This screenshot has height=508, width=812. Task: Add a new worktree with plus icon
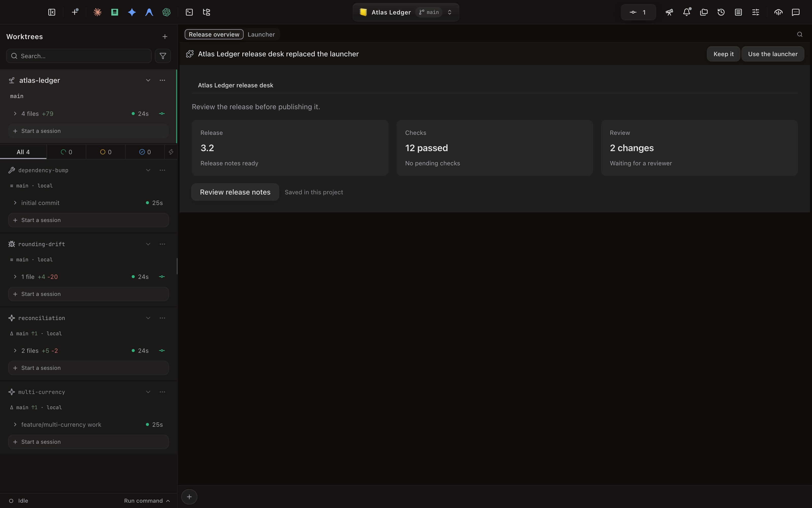[x=165, y=37]
